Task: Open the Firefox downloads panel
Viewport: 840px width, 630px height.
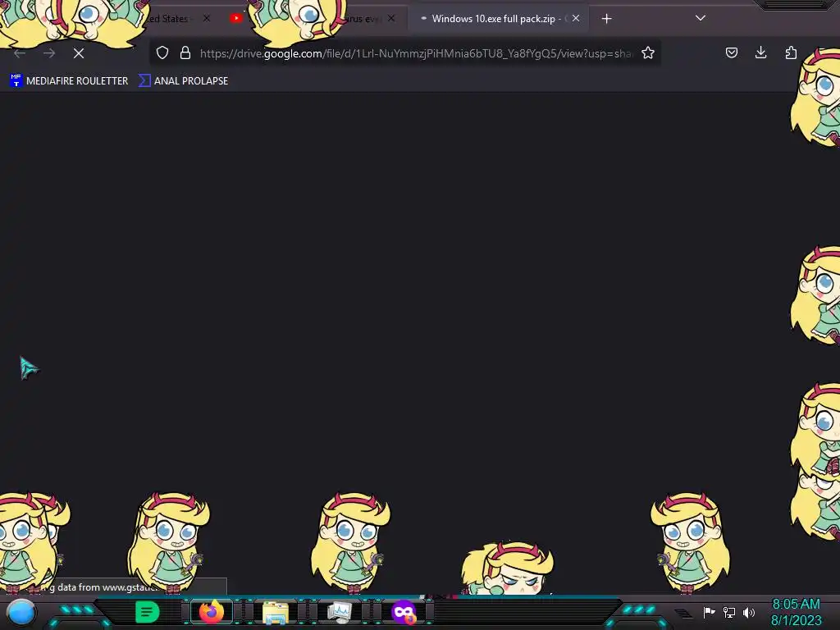Action: point(760,52)
